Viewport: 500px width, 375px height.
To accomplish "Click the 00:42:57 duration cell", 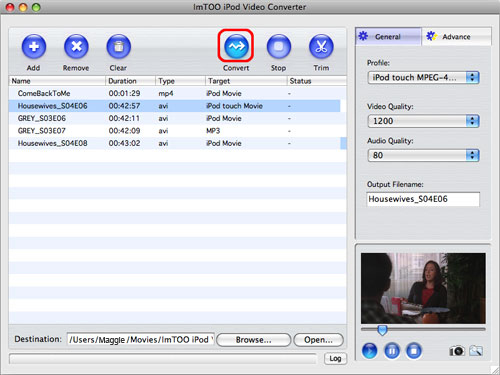I will (x=124, y=106).
